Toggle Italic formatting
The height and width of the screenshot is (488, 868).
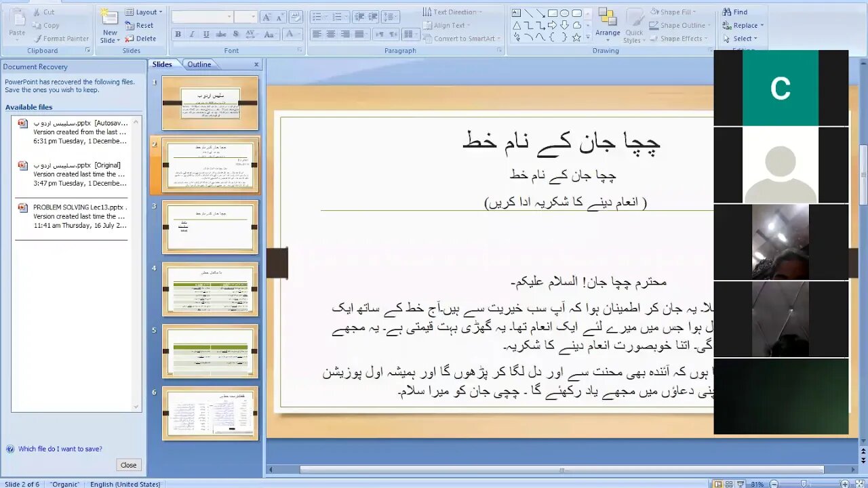(x=192, y=34)
